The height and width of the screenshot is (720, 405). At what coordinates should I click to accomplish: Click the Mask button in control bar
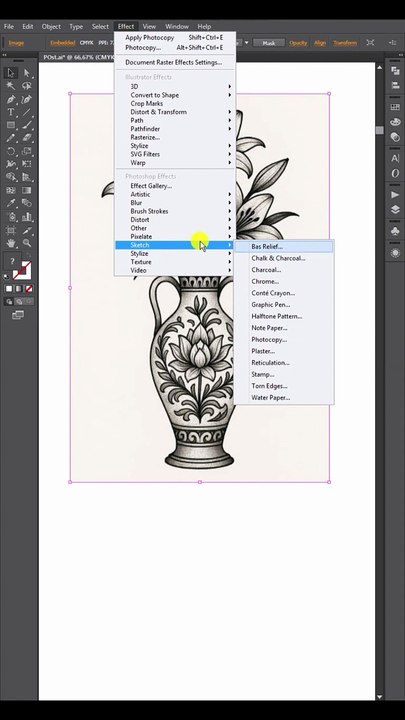coord(269,43)
